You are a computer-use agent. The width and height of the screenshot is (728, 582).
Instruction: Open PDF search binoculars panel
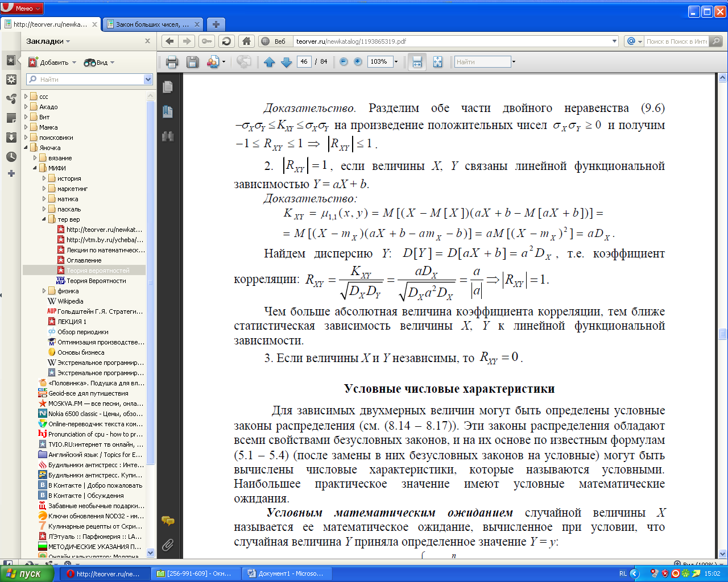168,136
